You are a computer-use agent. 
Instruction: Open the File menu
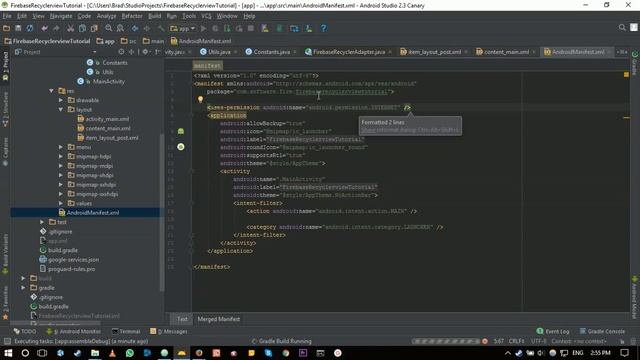tap(7, 16)
